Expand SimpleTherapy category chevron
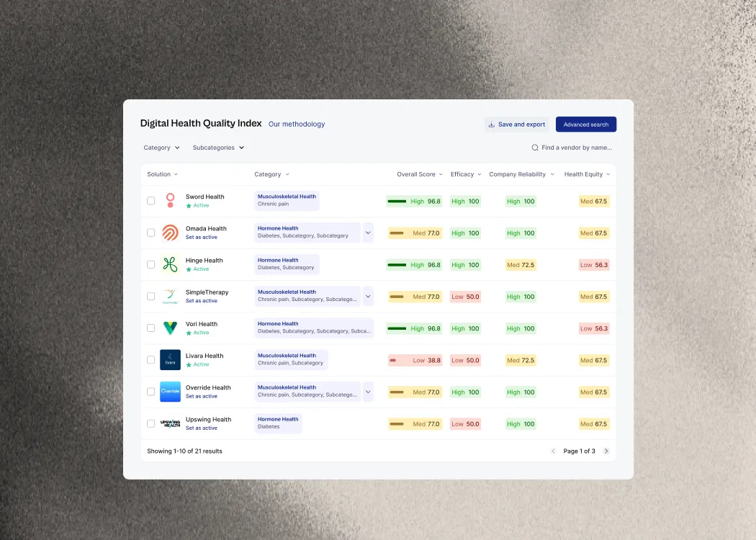 point(368,296)
